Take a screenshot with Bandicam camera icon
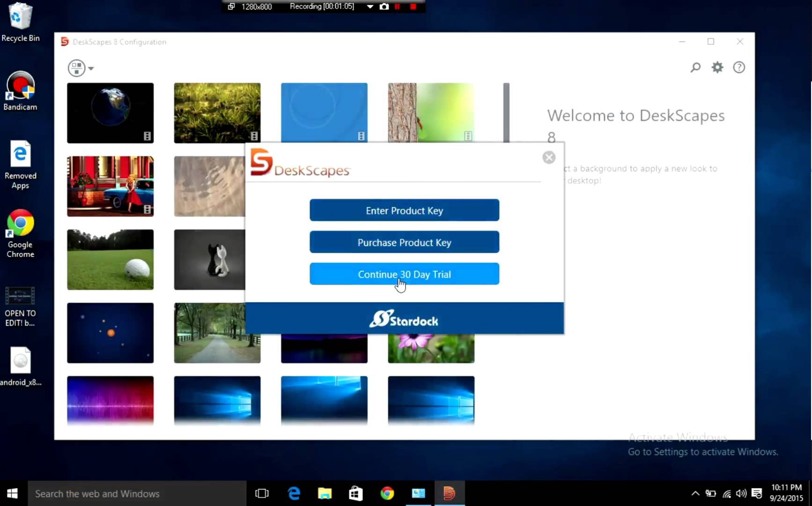This screenshot has width=812, height=506. pyautogui.click(x=384, y=7)
